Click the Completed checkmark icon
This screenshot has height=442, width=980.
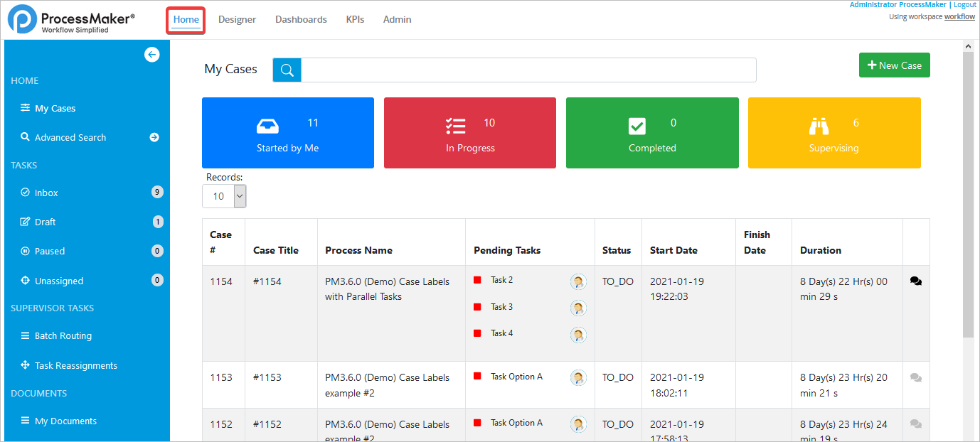pyautogui.click(x=637, y=124)
